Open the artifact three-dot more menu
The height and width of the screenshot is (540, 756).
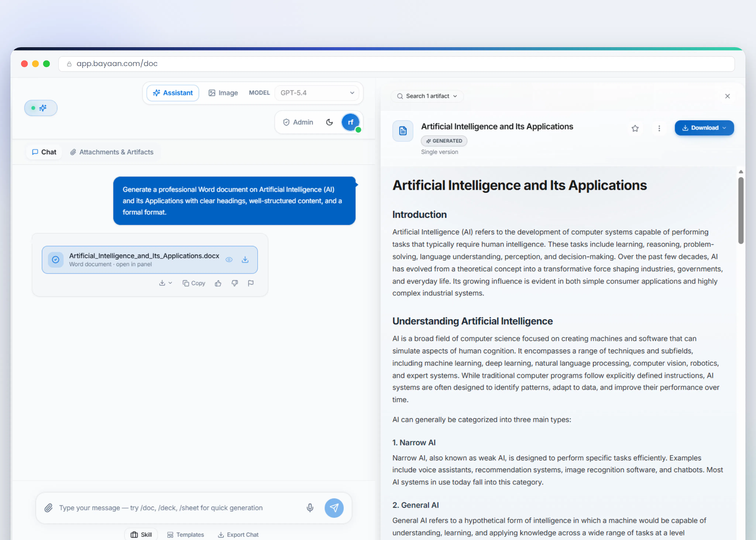[659, 128]
